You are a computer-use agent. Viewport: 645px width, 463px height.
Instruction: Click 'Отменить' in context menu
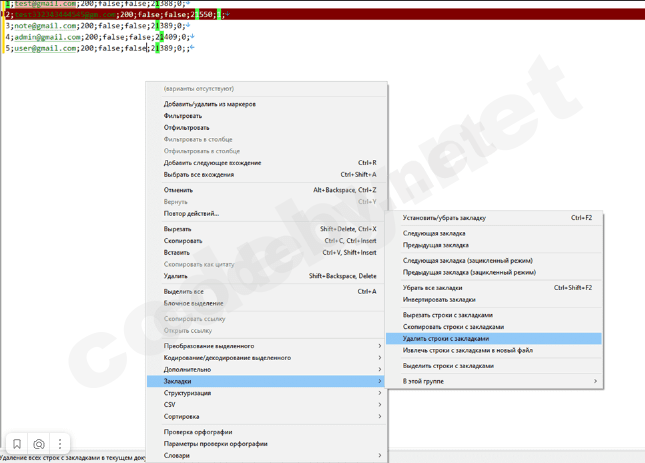[267, 190]
